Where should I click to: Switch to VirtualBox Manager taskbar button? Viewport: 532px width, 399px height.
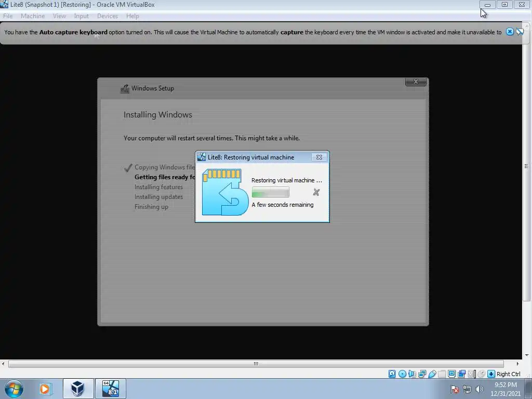tap(78, 389)
